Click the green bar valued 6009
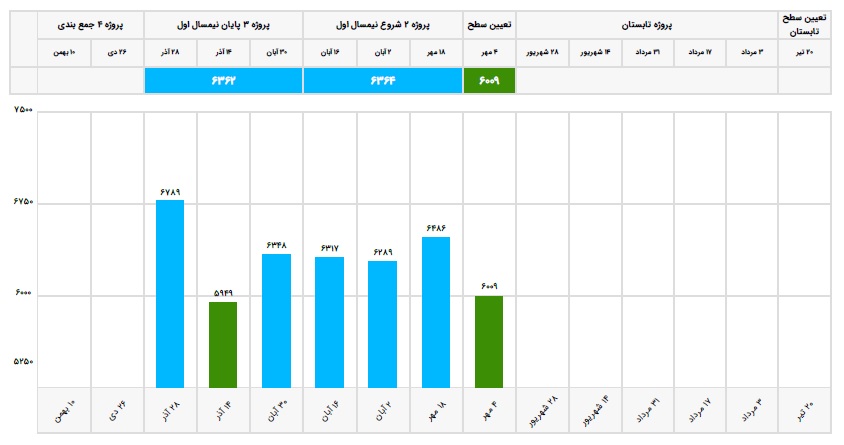Screen dimensions: 844x445 pyautogui.click(x=489, y=341)
